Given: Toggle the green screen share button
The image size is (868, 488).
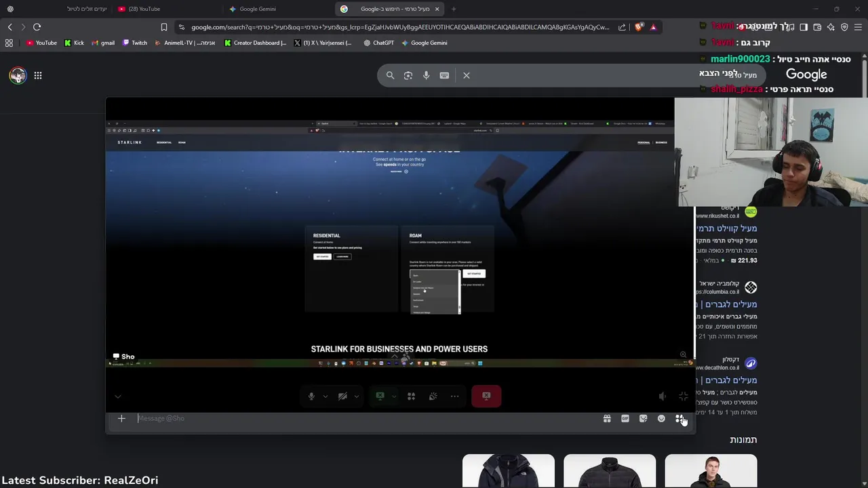Looking at the screenshot, I should coord(380,396).
